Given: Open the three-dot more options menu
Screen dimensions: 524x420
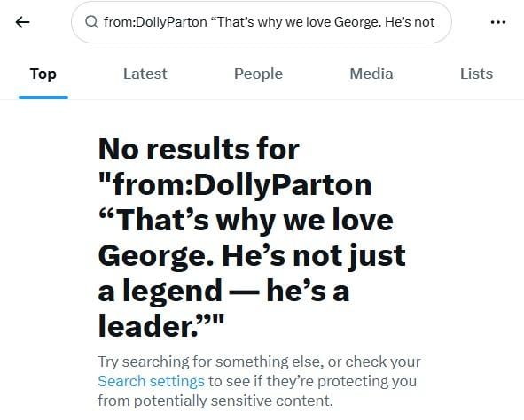Looking at the screenshot, I should coord(498,22).
